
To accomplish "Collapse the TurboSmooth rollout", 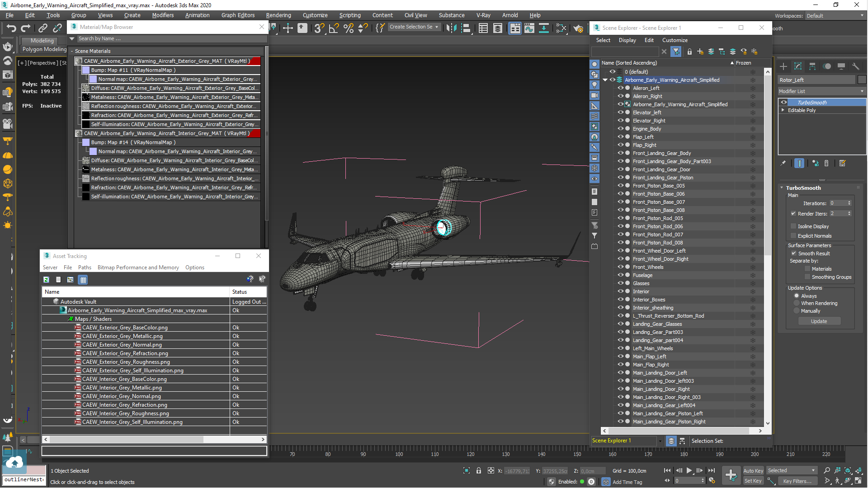I will (782, 188).
